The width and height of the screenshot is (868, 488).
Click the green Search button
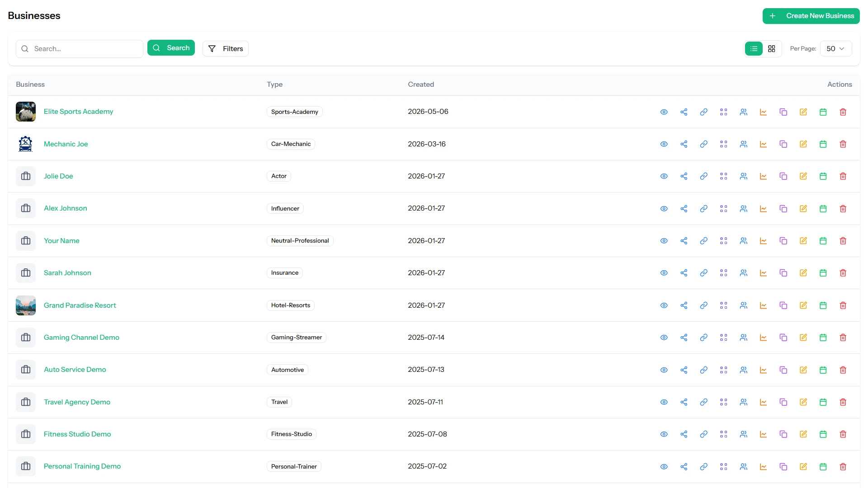tap(171, 48)
